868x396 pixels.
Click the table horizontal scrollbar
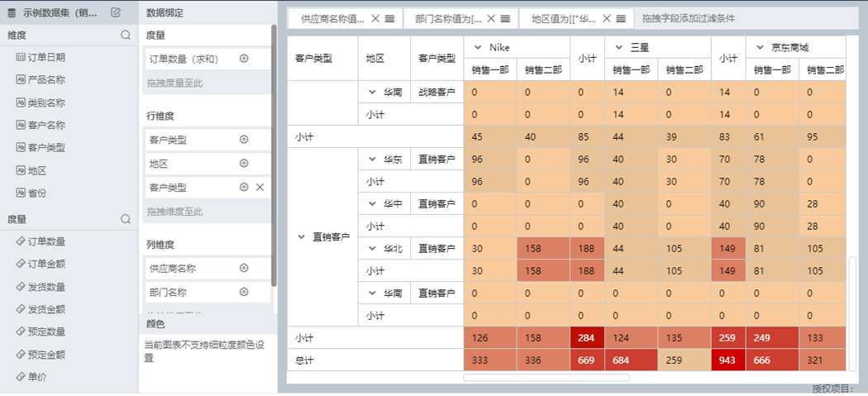(x=546, y=377)
